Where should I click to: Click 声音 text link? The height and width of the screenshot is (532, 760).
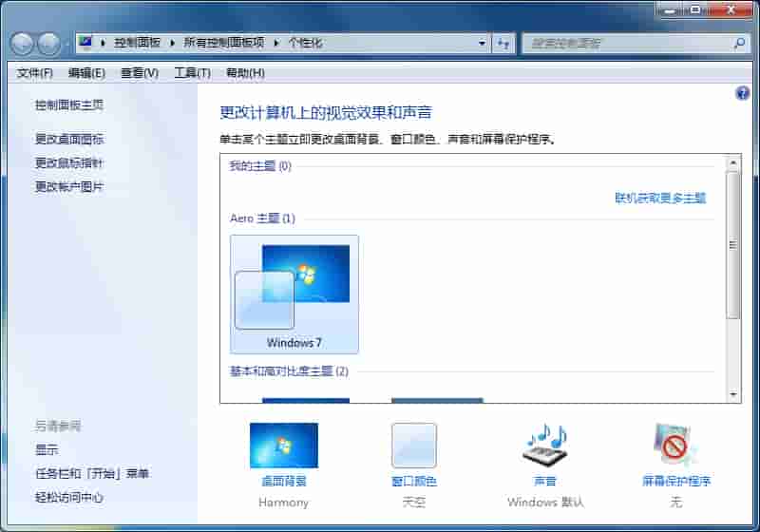pyautogui.click(x=545, y=481)
